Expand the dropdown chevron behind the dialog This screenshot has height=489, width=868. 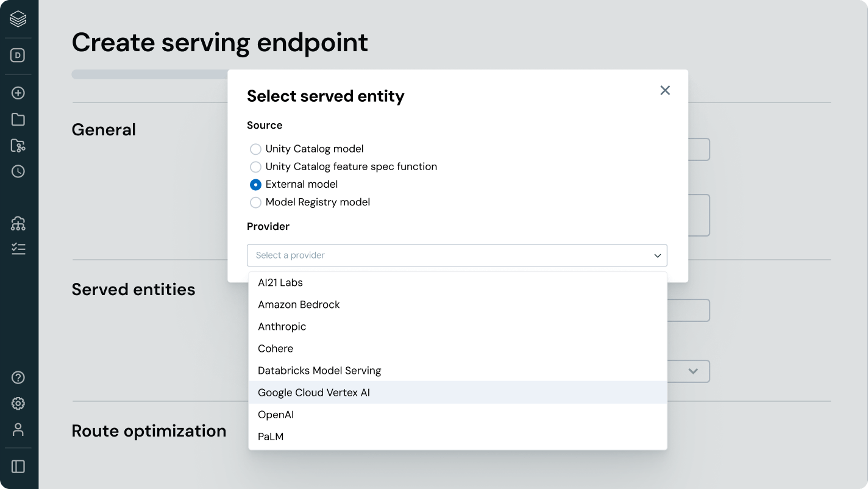pyautogui.click(x=693, y=371)
